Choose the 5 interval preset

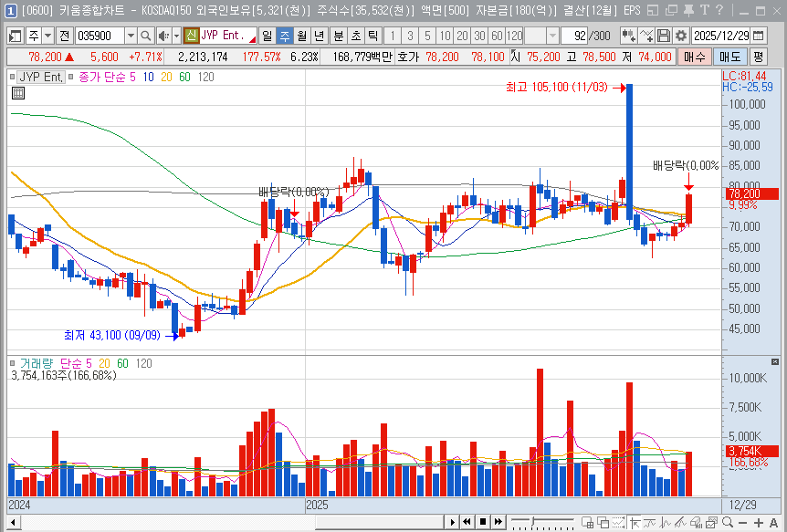pyautogui.click(x=427, y=36)
